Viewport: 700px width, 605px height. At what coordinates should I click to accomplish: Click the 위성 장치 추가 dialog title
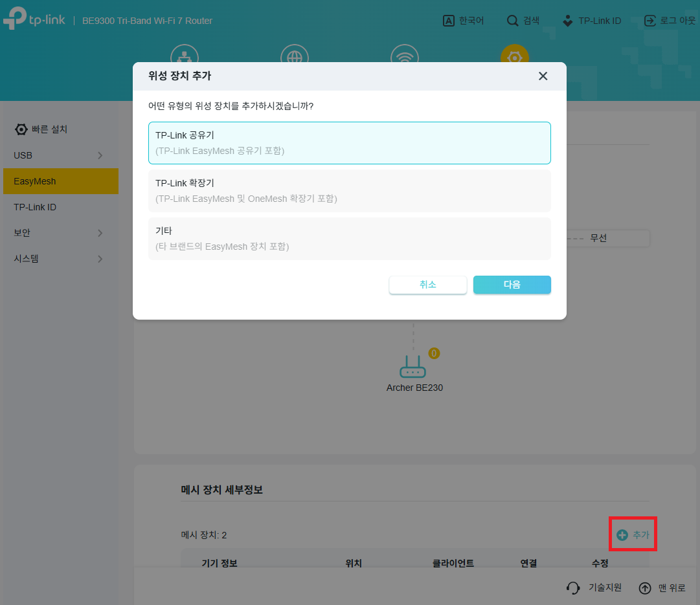coord(180,76)
